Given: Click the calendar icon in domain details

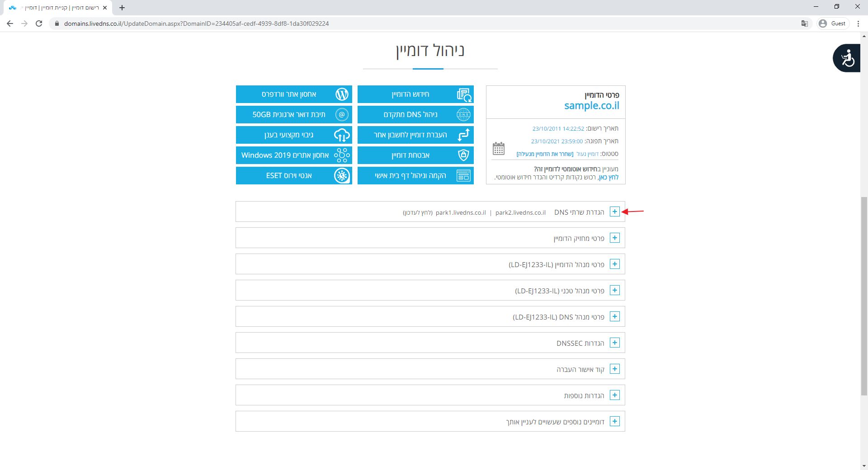Looking at the screenshot, I should point(498,148).
